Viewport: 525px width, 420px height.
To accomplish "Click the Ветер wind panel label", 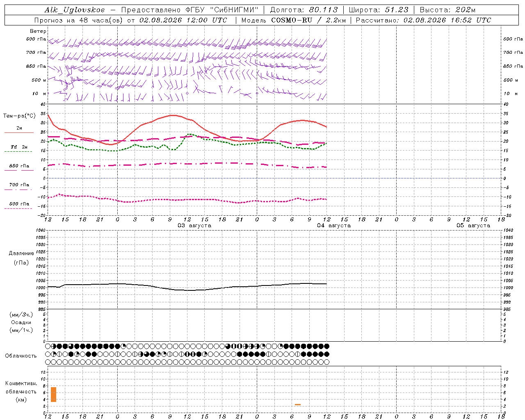I will [x=38, y=31].
